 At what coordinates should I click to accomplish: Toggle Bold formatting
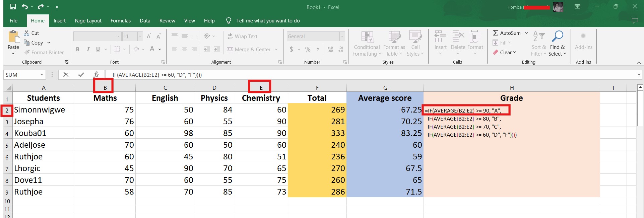tap(78, 49)
